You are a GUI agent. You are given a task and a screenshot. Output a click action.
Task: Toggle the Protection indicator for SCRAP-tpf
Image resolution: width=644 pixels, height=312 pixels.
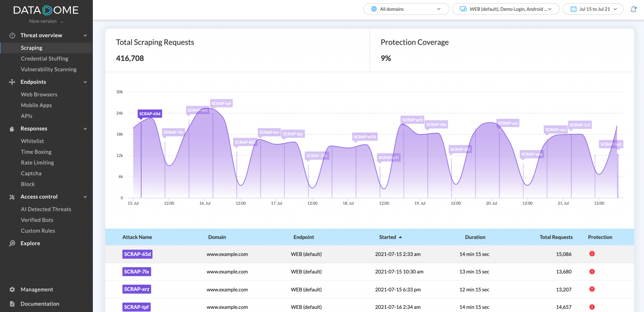pos(592,307)
